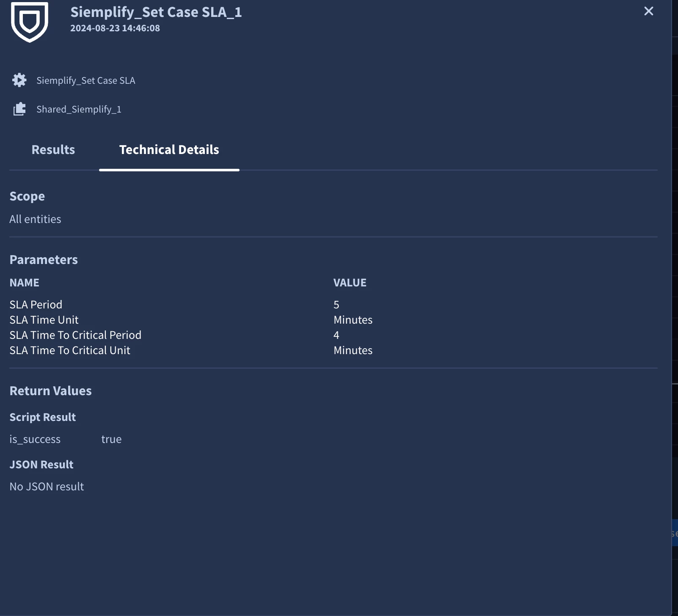Click the true script result value
Viewport: 678px width, 616px height.
click(x=111, y=439)
